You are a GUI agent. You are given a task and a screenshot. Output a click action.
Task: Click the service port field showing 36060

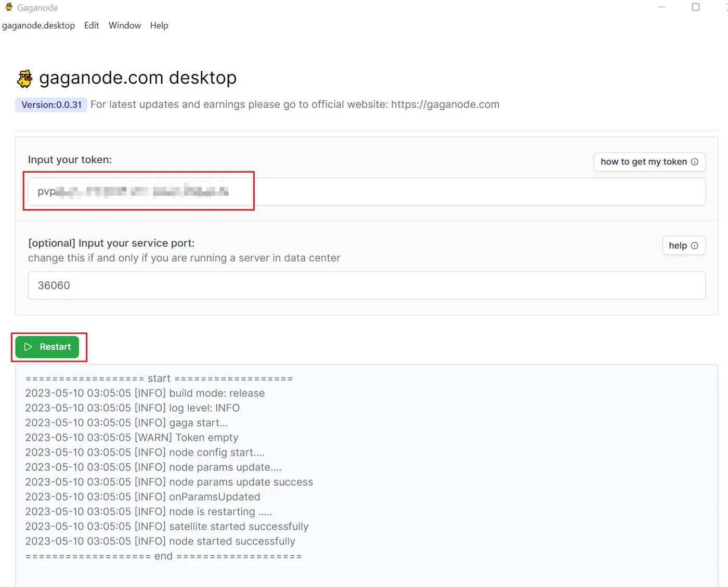[x=367, y=285]
